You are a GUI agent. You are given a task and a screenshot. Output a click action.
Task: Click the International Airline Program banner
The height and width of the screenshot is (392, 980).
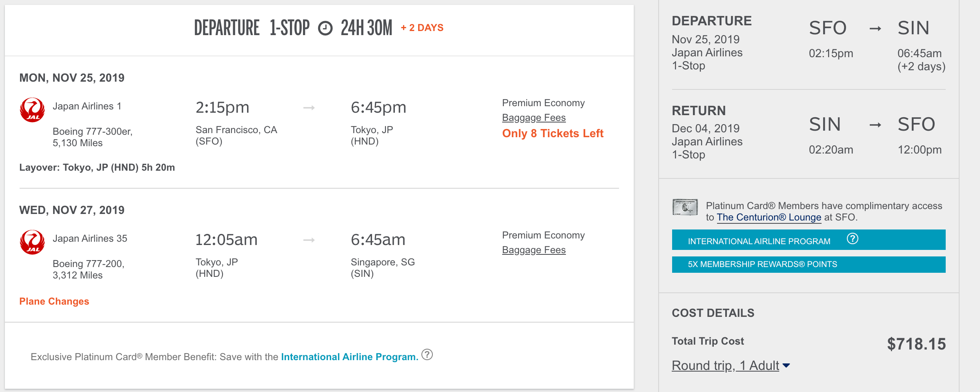pos(808,240)
